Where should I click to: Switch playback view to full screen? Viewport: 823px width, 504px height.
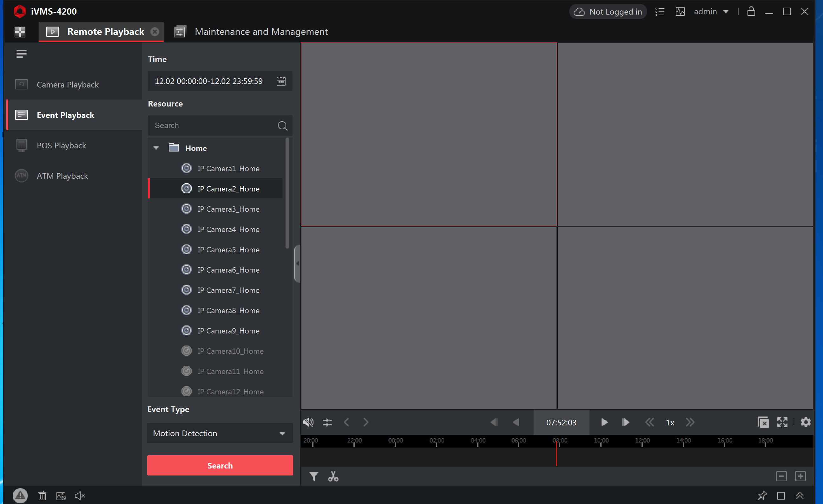(782, 422)
